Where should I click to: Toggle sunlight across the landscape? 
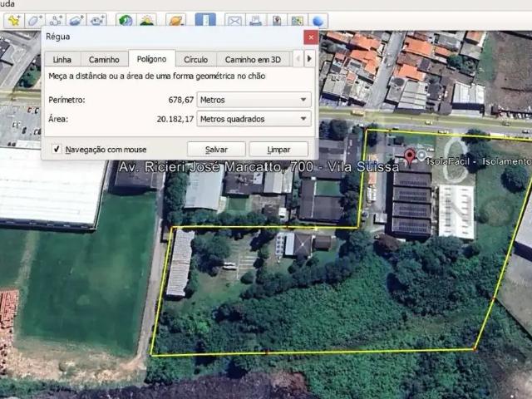click(147, 20)
